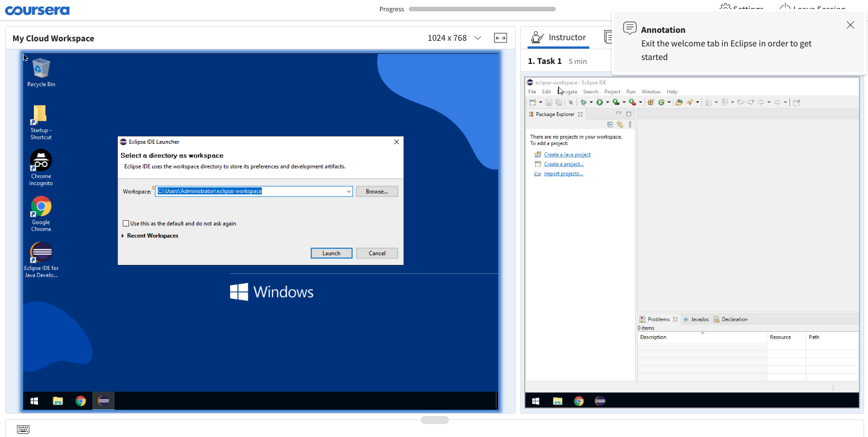Open File Explorer from the cloud workspace taskbar
Image resolution: width=868 pixels, height=437 pixels.
click(x=58, y=401)
